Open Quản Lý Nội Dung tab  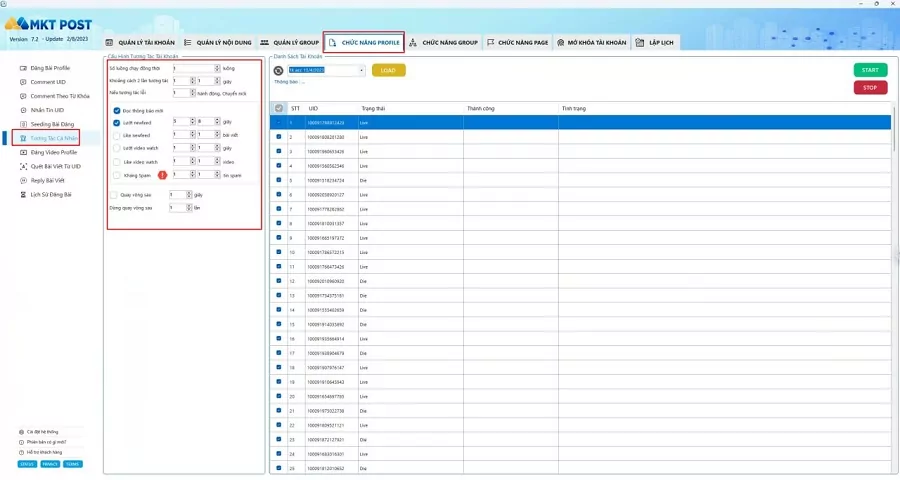point(218,42)
